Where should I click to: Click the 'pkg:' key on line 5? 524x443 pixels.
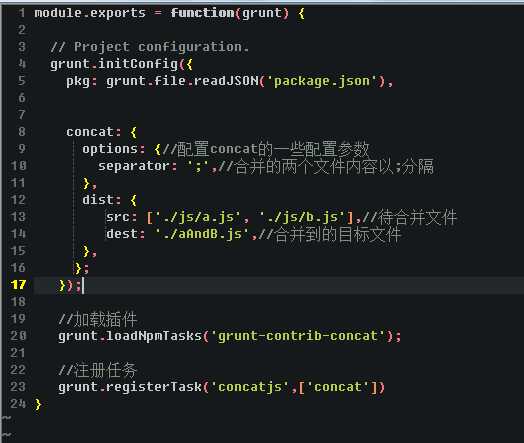click(x=82, y=81)
